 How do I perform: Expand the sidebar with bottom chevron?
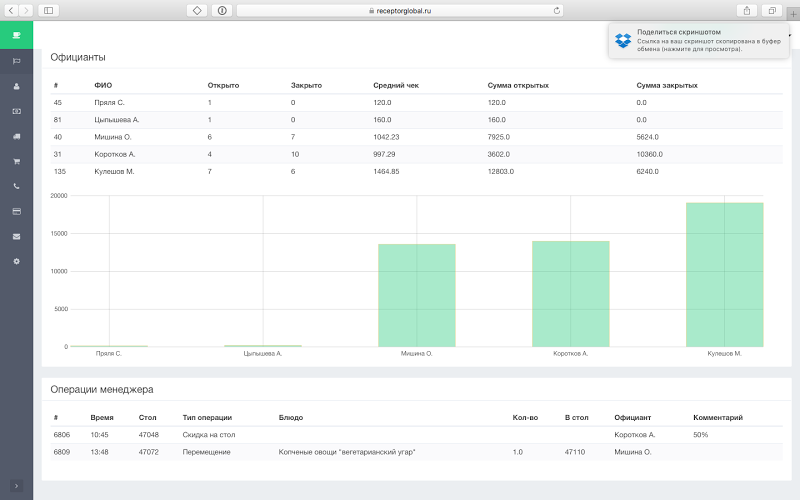[x=16, y=486]
